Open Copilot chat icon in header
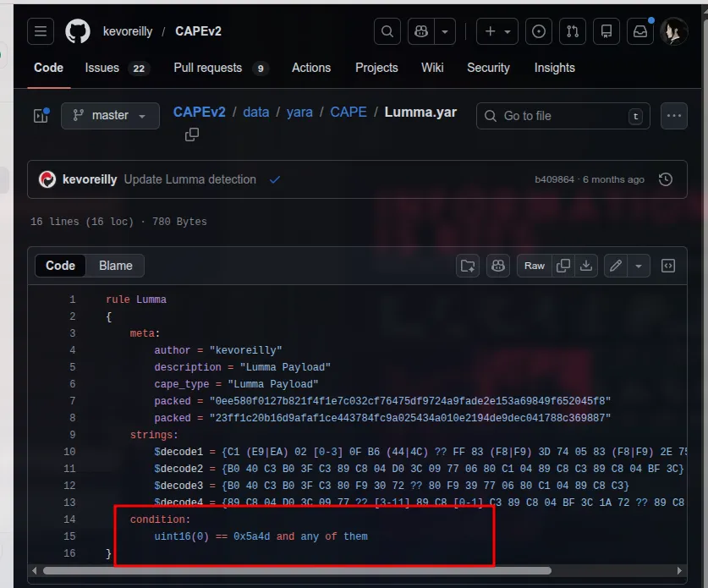The height and width of the screenshot is (588, 708). (421, 31)
